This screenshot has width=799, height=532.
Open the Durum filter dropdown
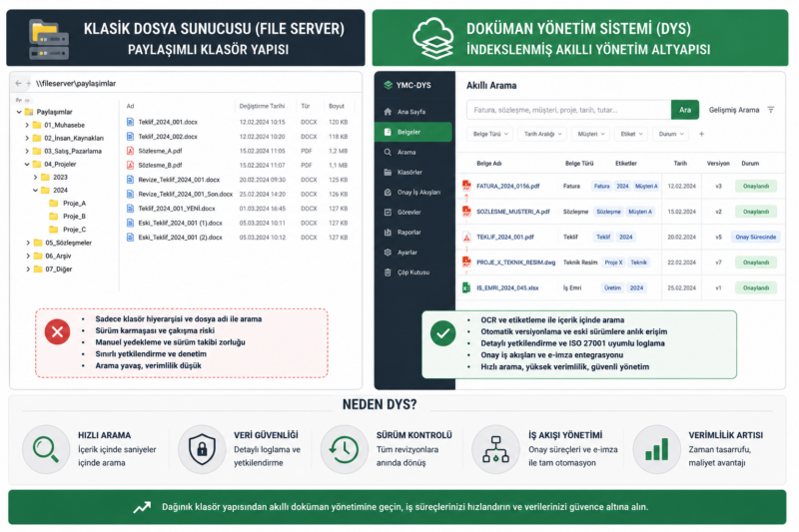click(670, 134)
